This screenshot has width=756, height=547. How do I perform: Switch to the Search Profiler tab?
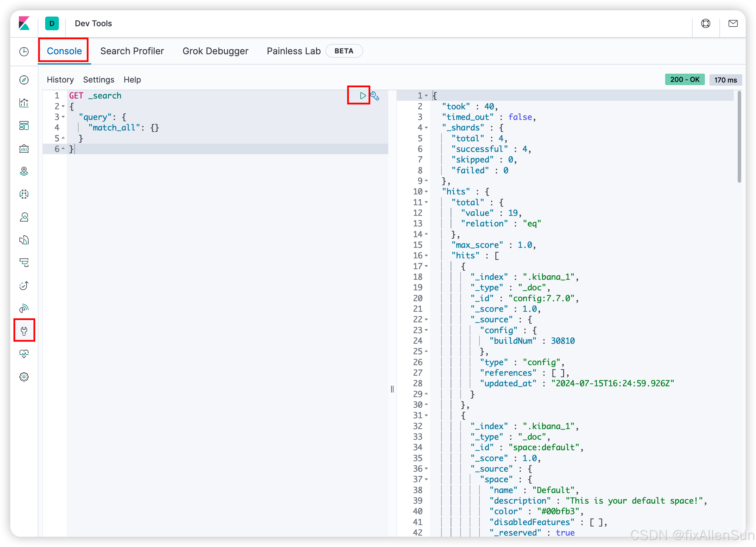click(132, 51)
